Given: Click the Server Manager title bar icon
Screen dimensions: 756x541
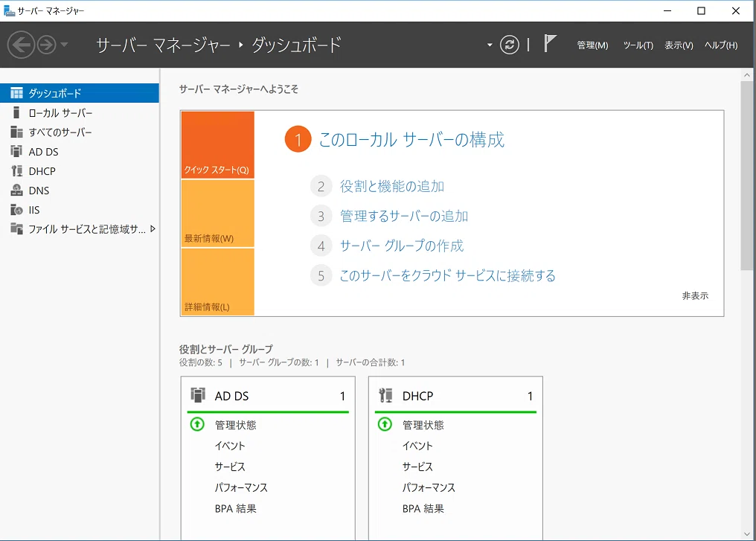Looking at the screenshot, I should click(9, 10).
